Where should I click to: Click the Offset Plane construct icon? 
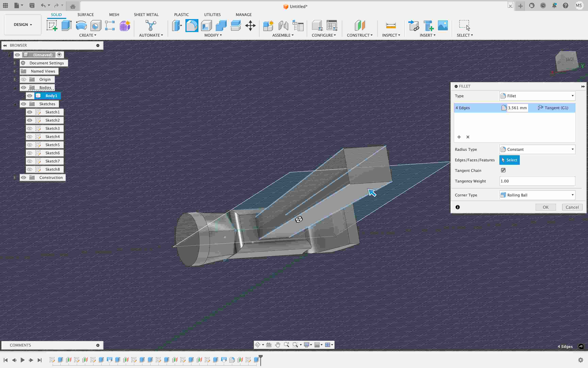tap(360, 26)
